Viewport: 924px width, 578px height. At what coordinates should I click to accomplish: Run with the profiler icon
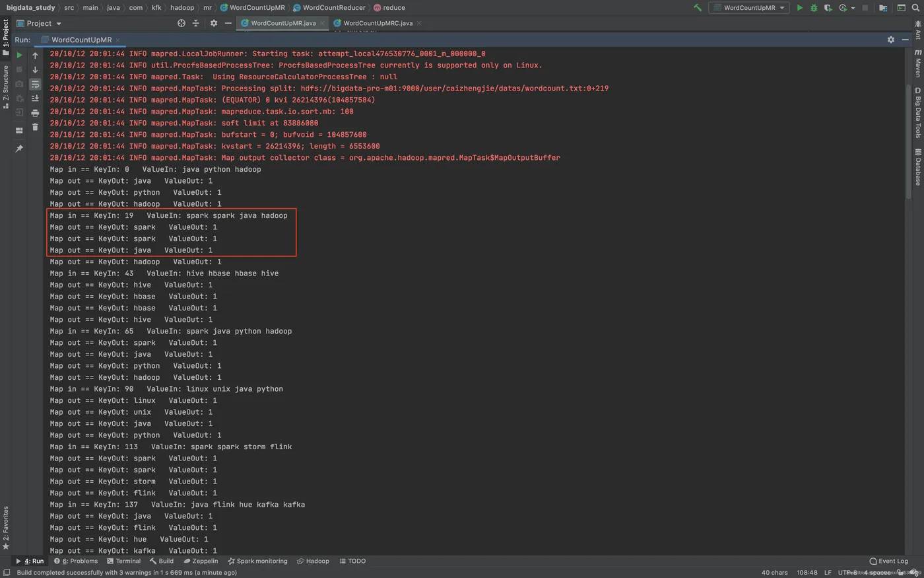tap(843, 8)
